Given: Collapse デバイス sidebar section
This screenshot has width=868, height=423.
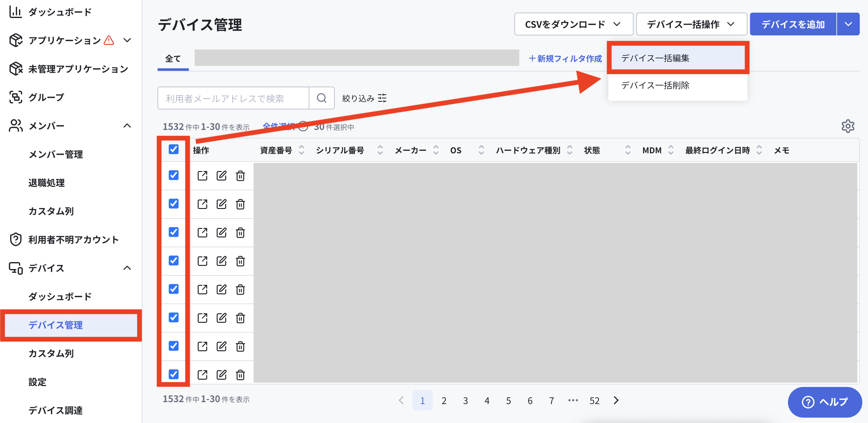Looking at the screenshot, I should click(127, 268).
